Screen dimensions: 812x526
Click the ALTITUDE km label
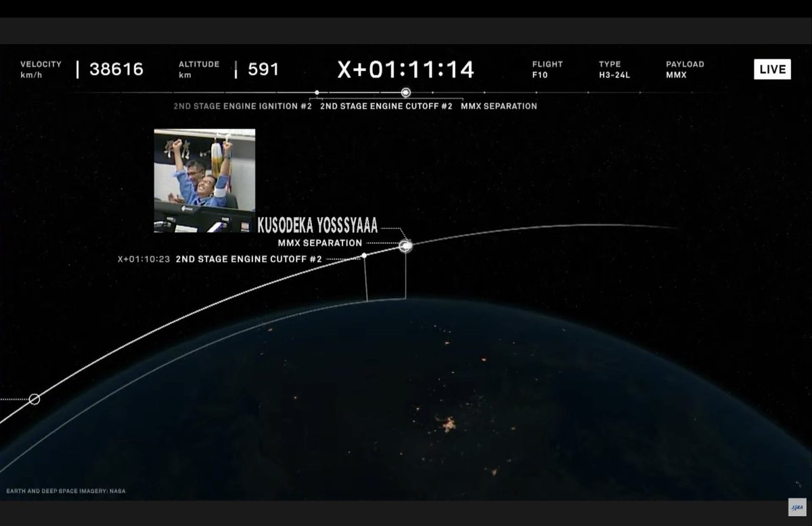[199, 70]
